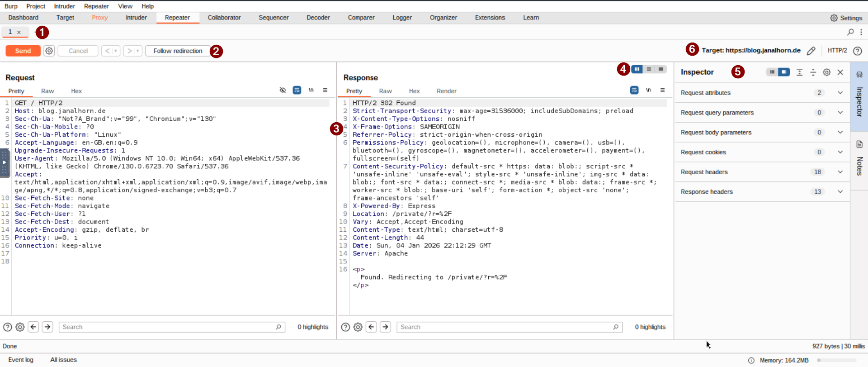Click the pencil icon to edit target
The image size is (868, 367).
811,51
